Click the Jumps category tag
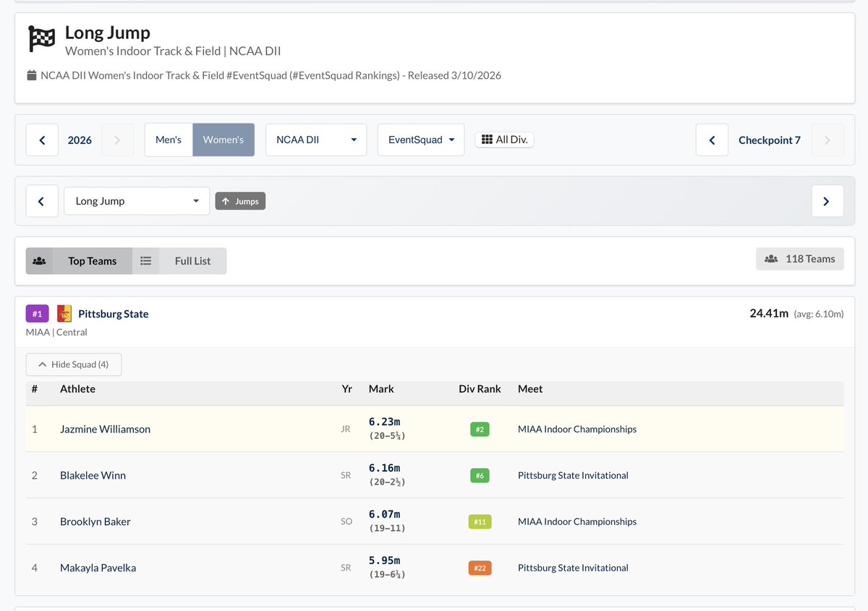This screenshot has height=611, width=868. [240, 201]
